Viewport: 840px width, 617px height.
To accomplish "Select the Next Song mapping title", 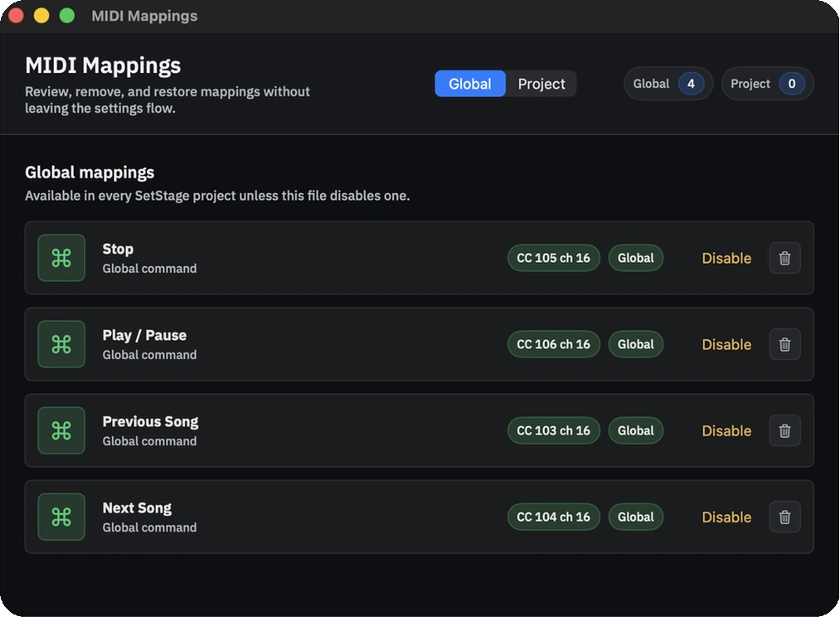I will tap(137, 508).
